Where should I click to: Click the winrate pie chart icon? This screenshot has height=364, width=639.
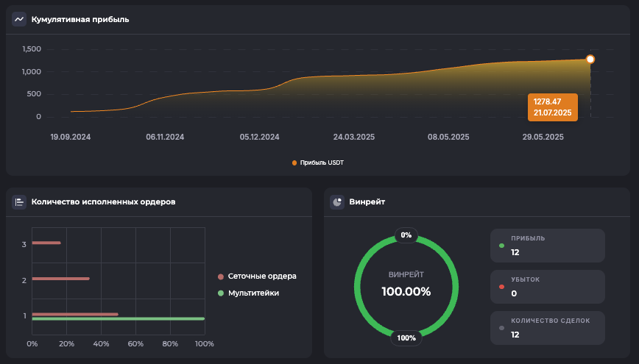(x=337, y=201)
